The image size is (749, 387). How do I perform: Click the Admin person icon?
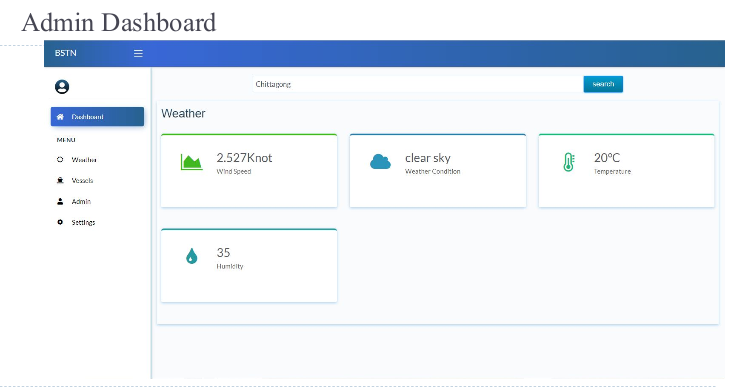60,201
